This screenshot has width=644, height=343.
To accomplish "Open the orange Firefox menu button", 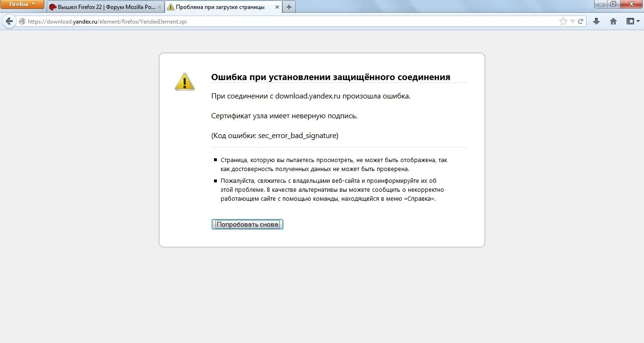I will point(22,4).
